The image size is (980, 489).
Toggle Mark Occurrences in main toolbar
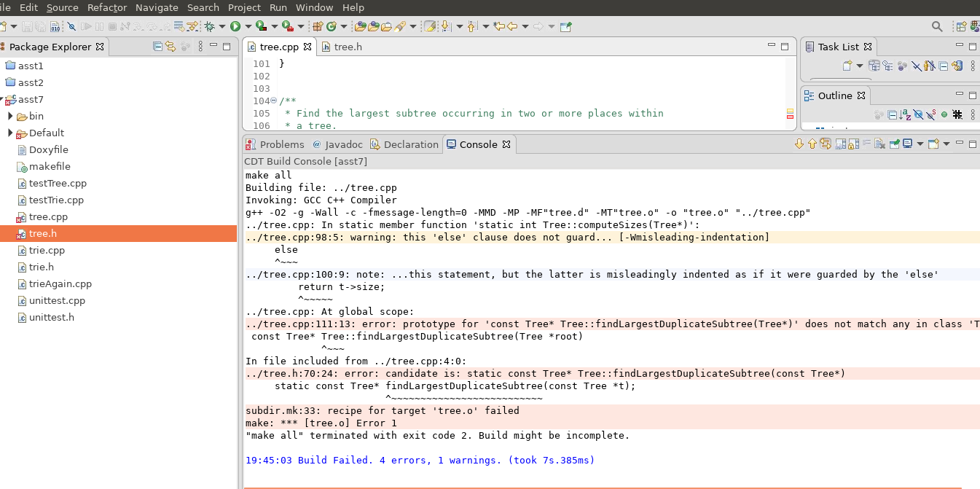(429, 26)
